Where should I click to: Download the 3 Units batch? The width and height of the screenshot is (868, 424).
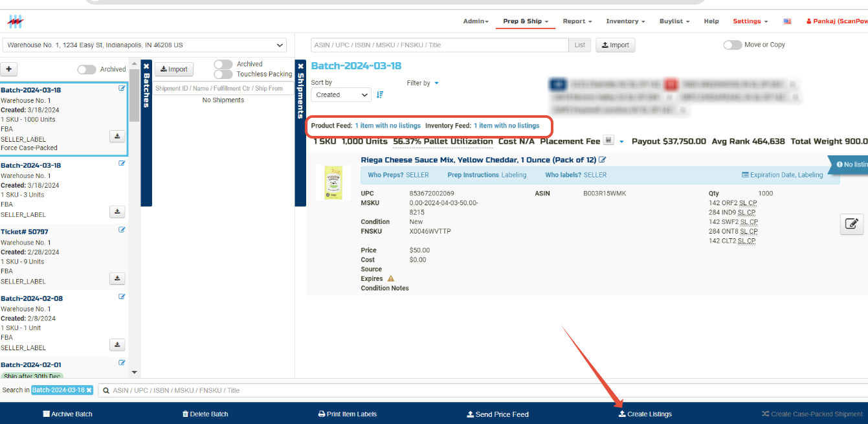(117, 211)
